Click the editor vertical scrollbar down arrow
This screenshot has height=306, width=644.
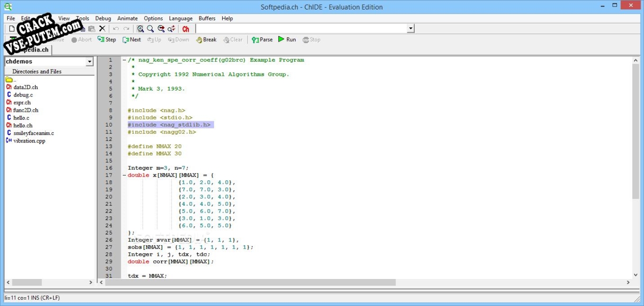click(635, 275)
